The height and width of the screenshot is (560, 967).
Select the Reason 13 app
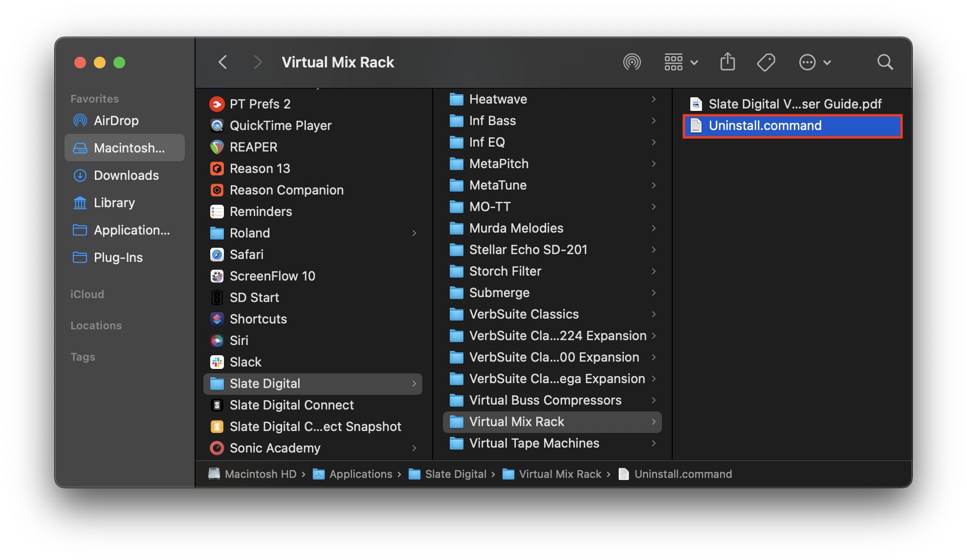coord(313,169)
